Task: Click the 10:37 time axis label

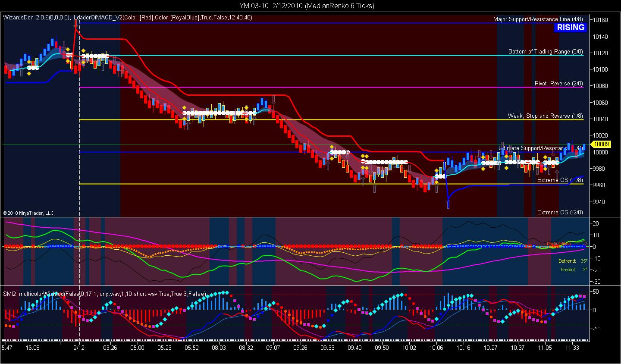Action: pyautogui.click(x=517, y=347)
